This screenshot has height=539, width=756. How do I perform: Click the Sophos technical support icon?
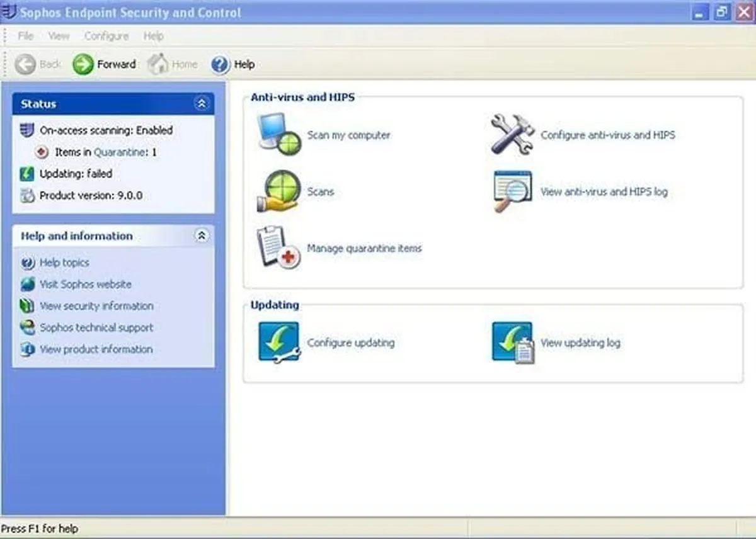[x=28, y=327]
